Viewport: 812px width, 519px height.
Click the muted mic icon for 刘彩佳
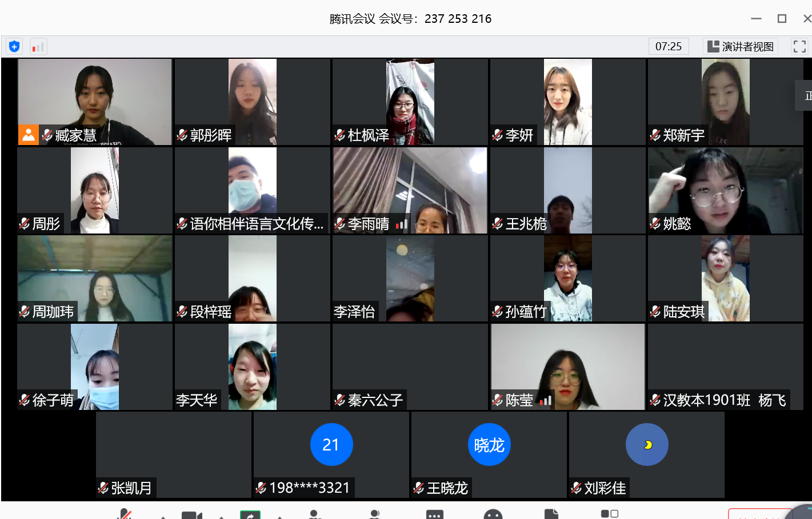coord(577,488)
